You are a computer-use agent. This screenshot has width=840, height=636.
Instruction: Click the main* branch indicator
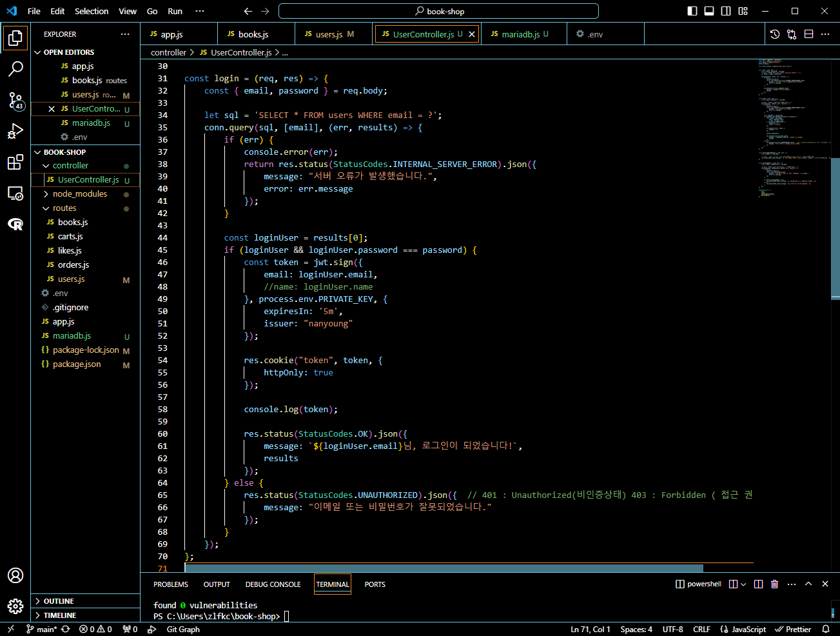click(x=42, y=629)
